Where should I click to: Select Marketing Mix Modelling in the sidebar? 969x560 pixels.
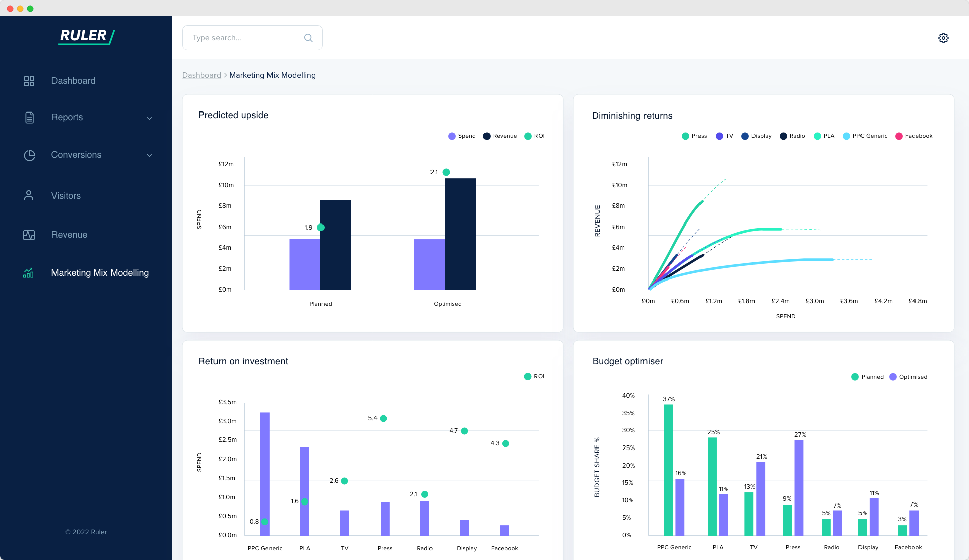(x=100, y=273)
